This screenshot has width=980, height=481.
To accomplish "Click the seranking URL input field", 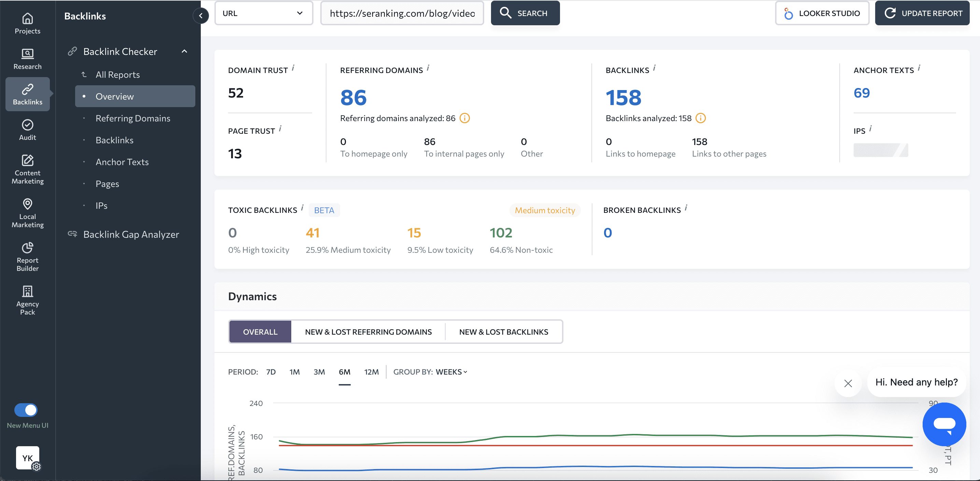I will pyautogui.click(x=402, y=13).
